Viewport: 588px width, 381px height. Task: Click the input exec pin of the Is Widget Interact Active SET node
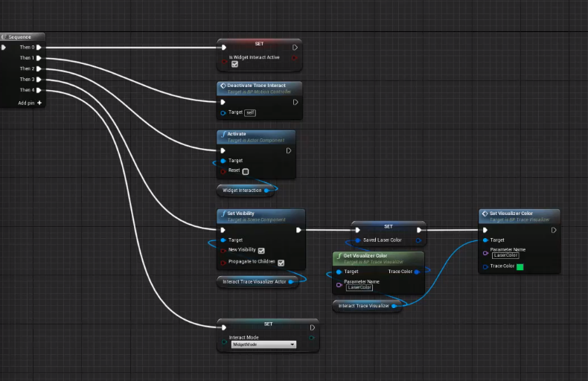click(x=224, y=47)
